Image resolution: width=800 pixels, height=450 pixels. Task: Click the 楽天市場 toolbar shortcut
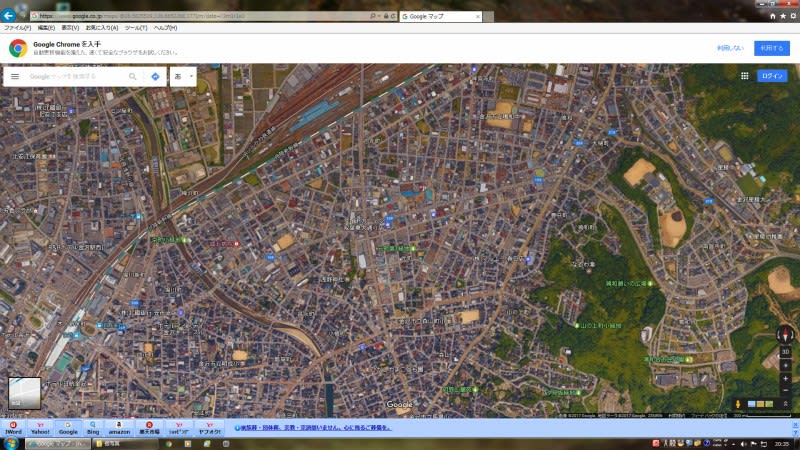click(x=149, y=428)
